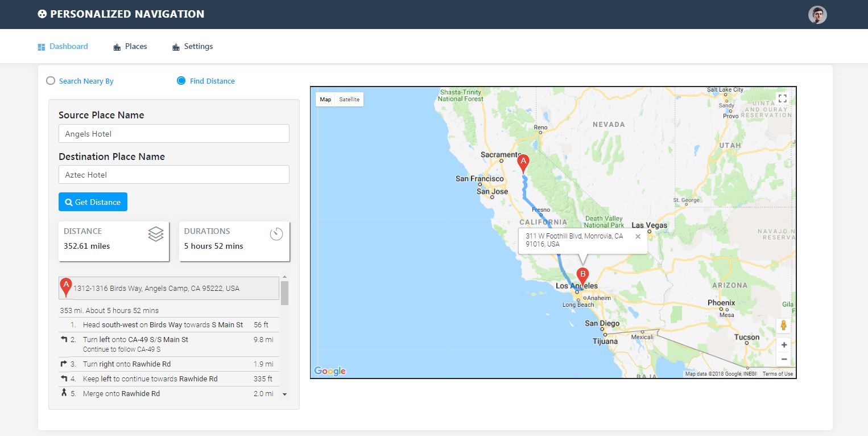
Task: Toggle fullscreen map view
Action: pos(783,98)
